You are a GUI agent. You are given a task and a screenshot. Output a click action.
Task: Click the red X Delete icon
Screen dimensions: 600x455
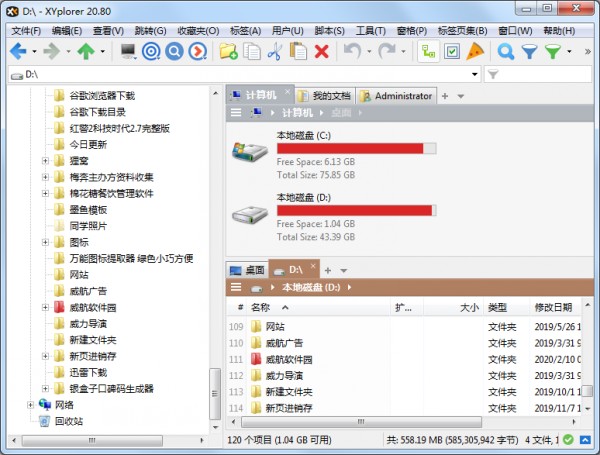pos(321,51)
